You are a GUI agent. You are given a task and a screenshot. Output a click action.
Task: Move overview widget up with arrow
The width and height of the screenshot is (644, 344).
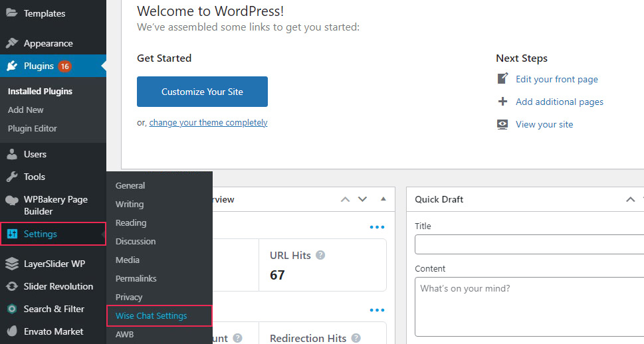[345, 199]
